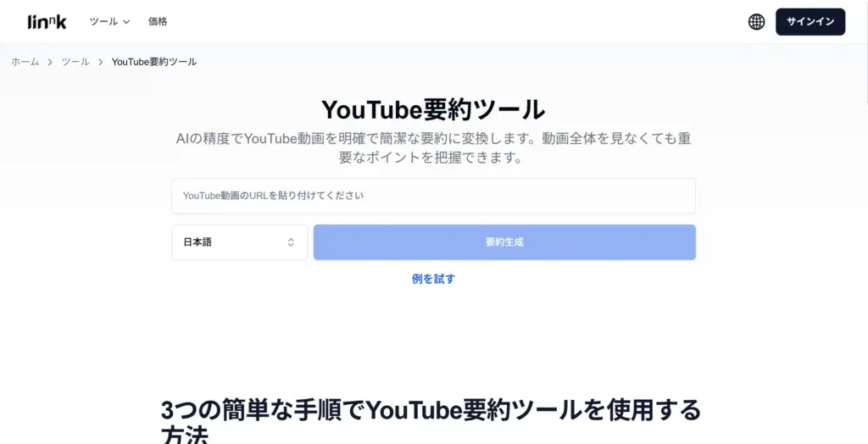The width and height of the screenshot is (868, 444).
Task: Click the linnk logo in the header
Action: [x=47, y=21]
